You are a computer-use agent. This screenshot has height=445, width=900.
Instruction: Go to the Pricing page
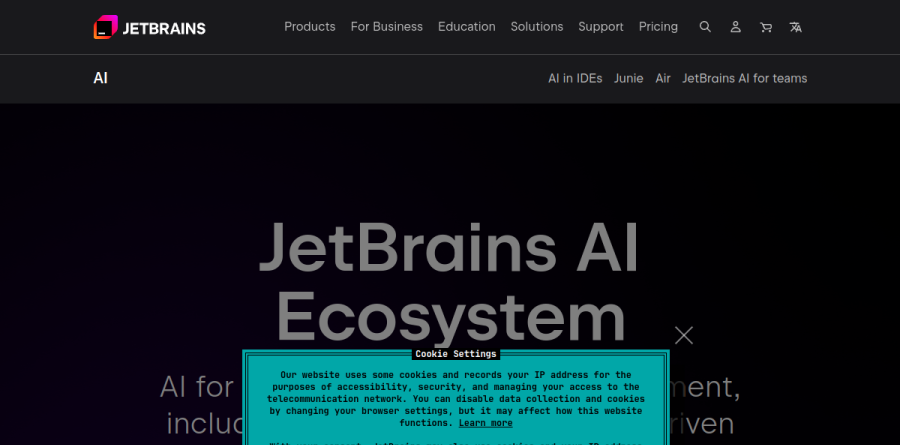click(658, 27)
